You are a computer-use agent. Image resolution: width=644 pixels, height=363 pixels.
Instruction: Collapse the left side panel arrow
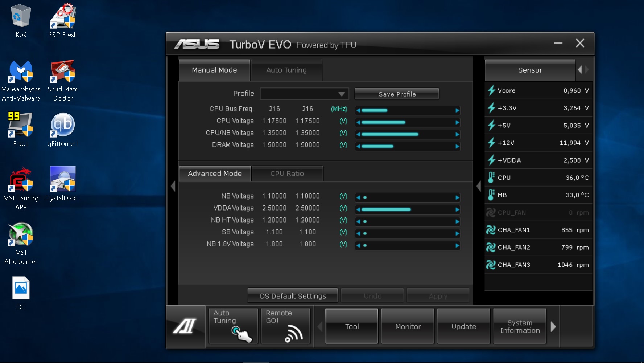173,186
